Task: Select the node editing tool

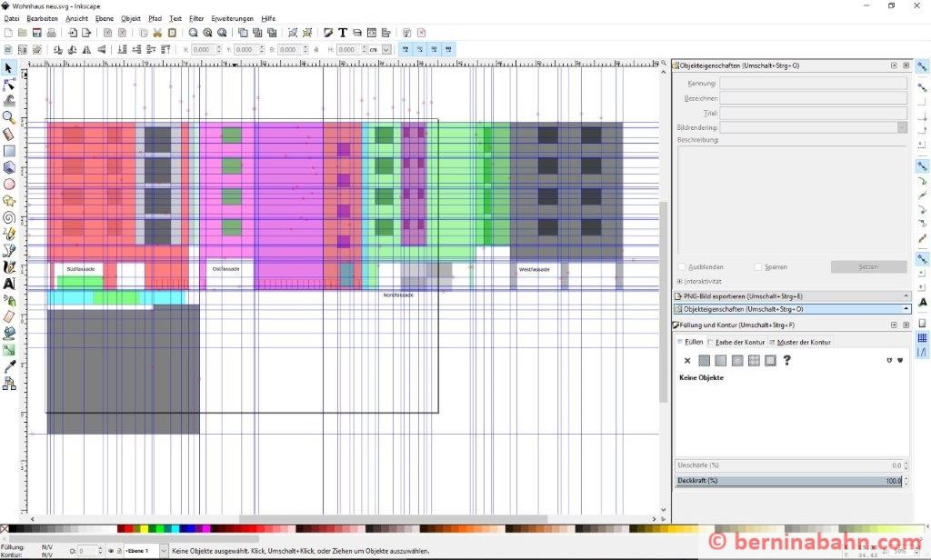Action: tap(9, 84)
